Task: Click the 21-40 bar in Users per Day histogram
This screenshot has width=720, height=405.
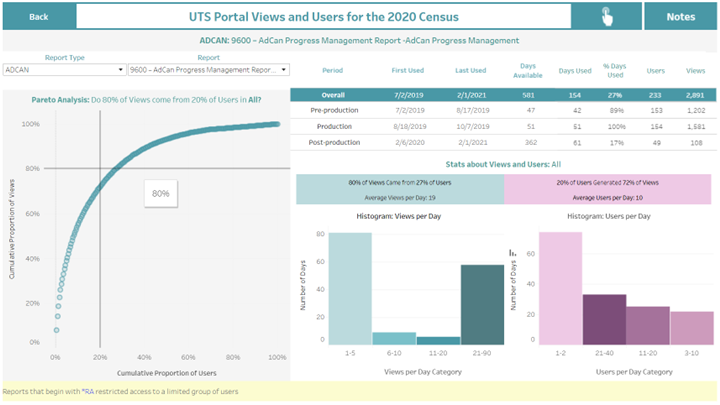Action: click(604, 319)
